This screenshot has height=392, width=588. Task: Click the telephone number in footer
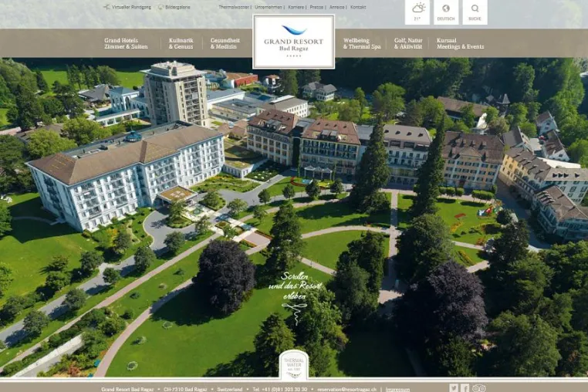pos(280,390)
